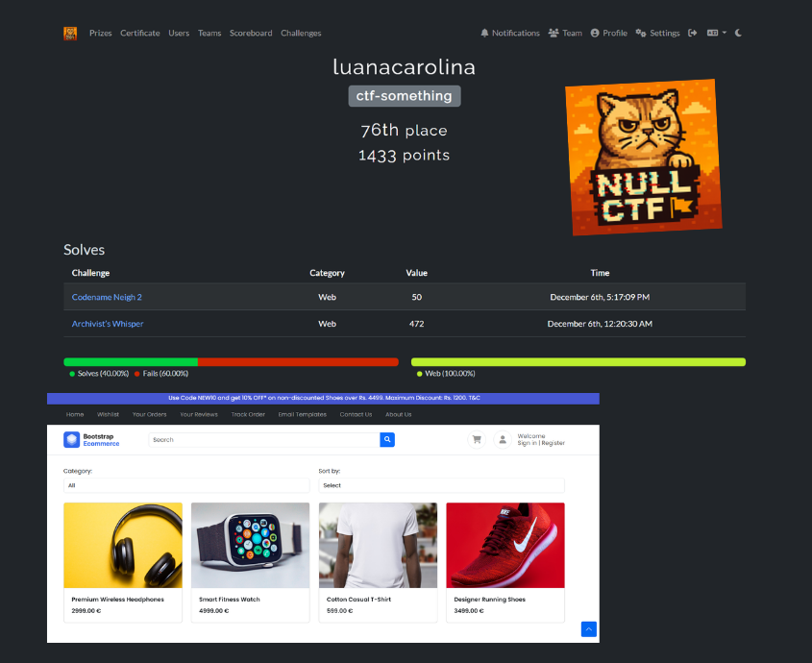The image size is (812, 663).
Task: Click the shopping cart icon in the store header
Action: tap(476, 439)
